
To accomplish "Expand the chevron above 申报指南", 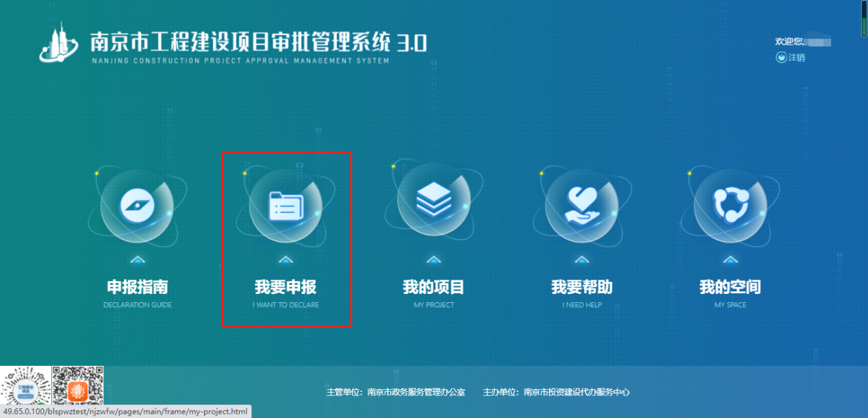I will (x=138, y=260).
